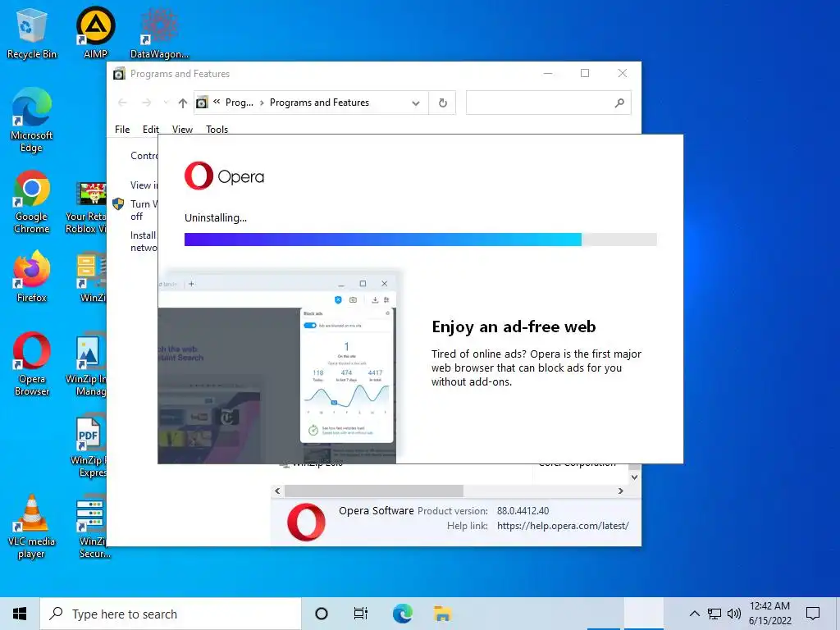This screenshot has width=840, height=630.
Task: Open Firefox desktop shortcut
Action: [32, 276]
